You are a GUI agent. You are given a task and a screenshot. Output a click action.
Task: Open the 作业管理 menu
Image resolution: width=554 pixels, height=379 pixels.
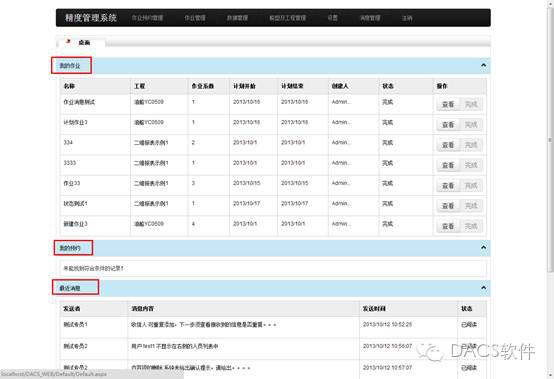pyautogui.click(x=195, y=18)
